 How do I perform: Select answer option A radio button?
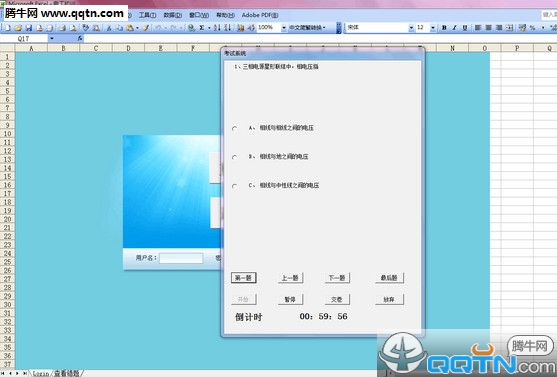(x=234, y=129)
